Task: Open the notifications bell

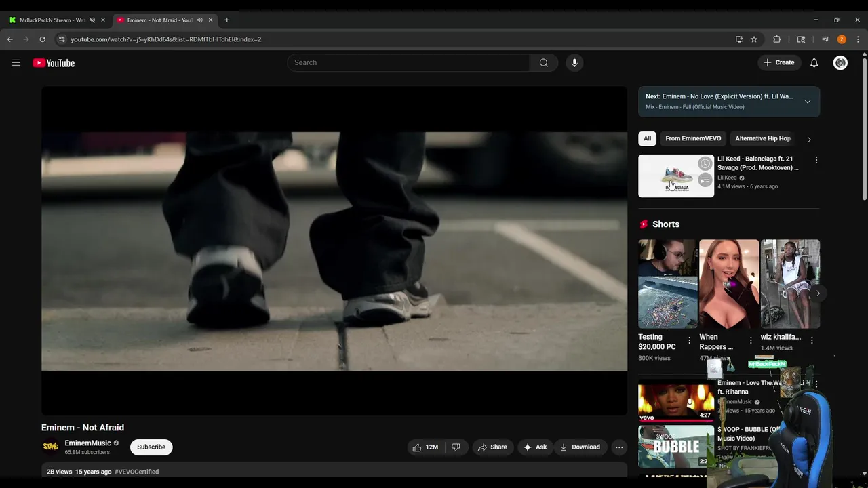Action: point(814,63)
